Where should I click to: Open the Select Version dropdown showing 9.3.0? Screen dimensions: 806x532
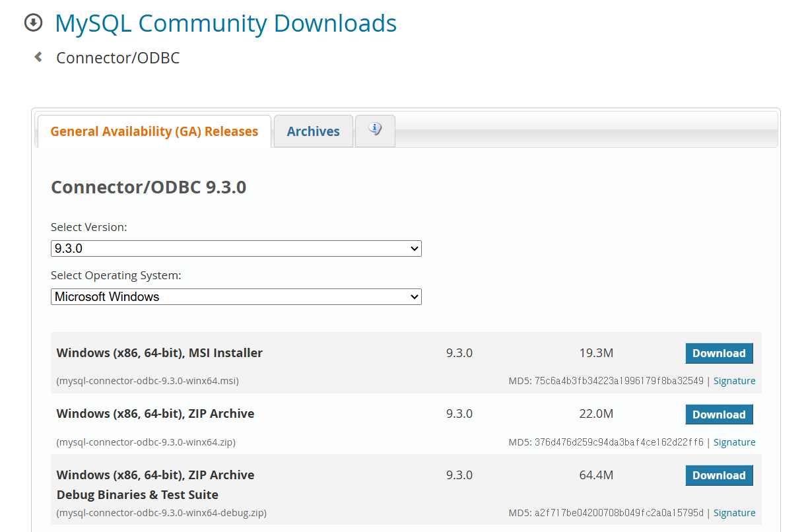click(x=236, y=249)
